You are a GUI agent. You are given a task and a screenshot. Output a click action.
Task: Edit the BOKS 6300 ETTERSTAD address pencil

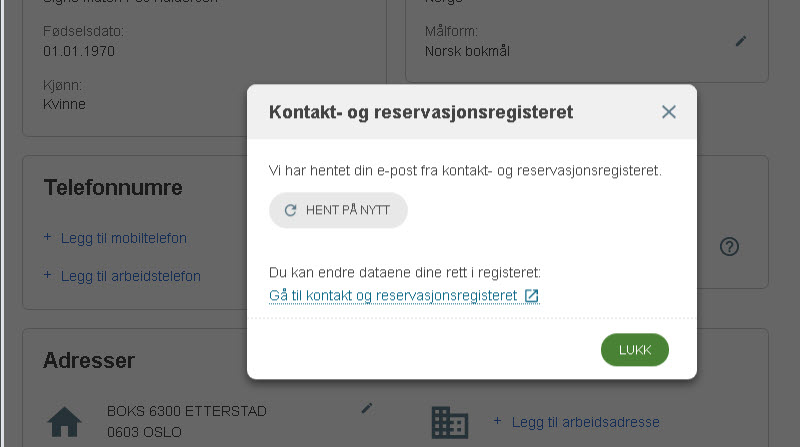(366, 408)
